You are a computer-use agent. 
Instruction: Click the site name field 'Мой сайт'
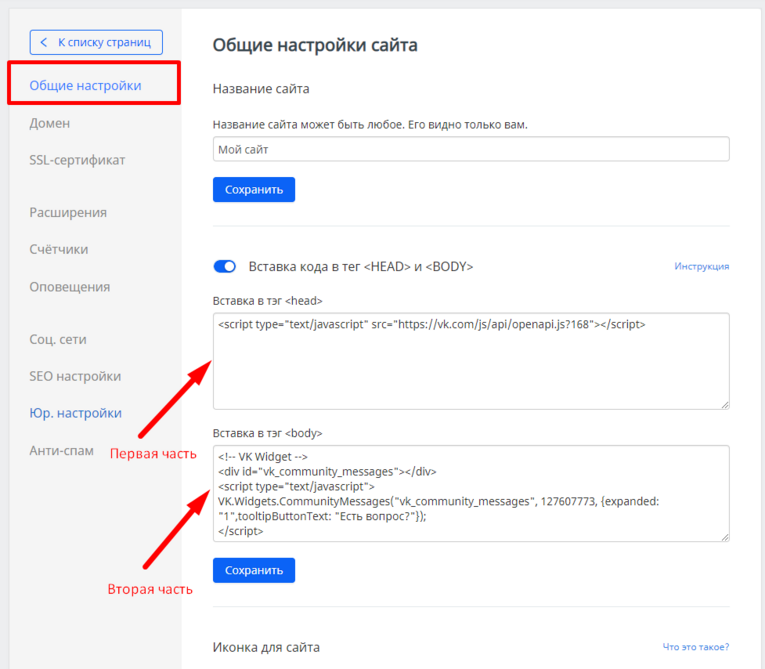tap(471, 149)
